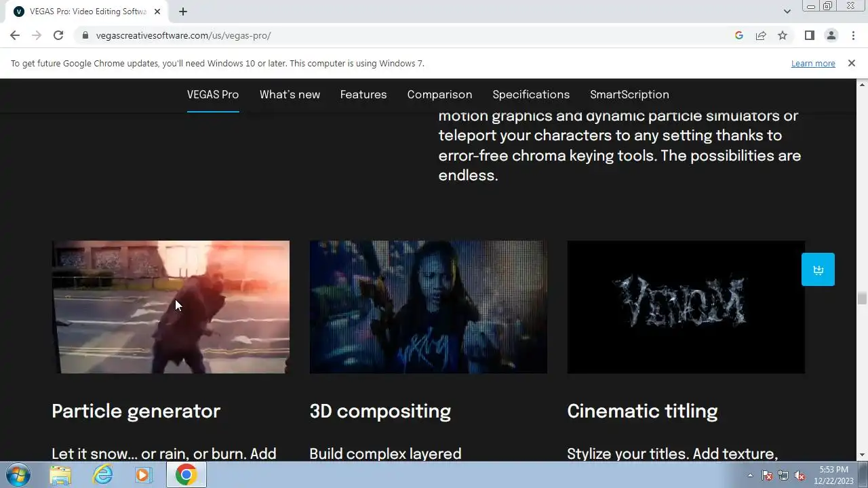The width and height of the screenshot is (868, 488).
Task: Click the scrollbar up arrow
Action: click(x=862, y=85)
